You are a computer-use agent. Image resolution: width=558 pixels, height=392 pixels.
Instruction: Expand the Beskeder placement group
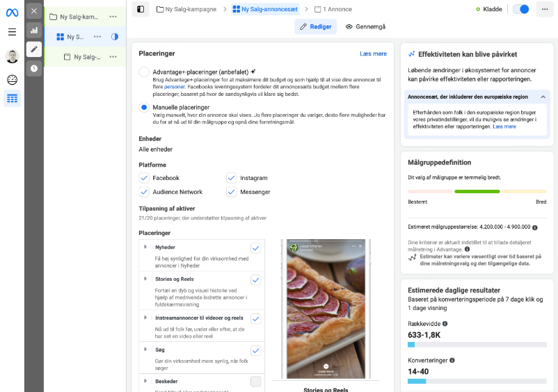tap(145, 381)
